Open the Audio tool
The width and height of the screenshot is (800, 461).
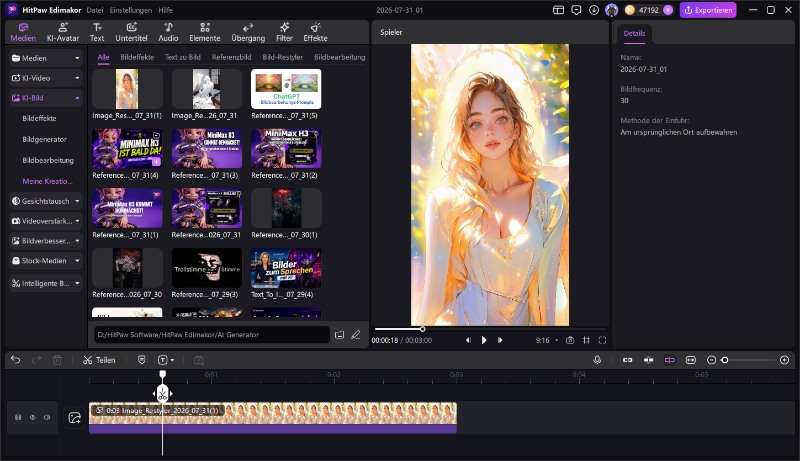tap(168, 32)
